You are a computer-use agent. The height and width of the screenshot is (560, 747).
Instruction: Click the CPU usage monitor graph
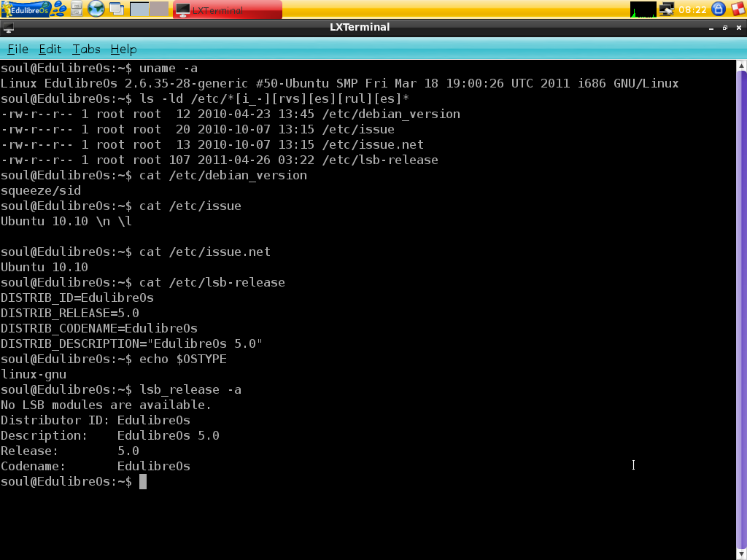click(643, 9)
